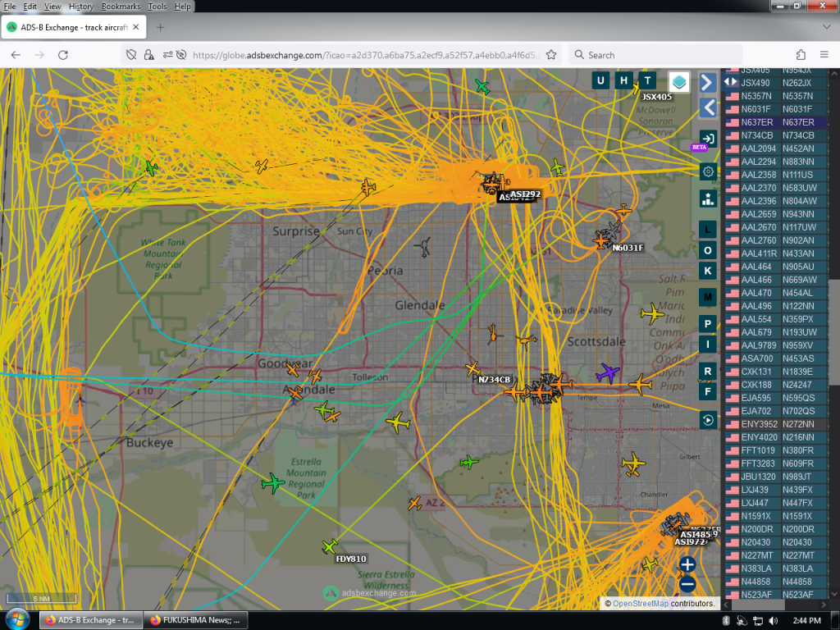Select the AAL2094 row in list

(x=776, y=148)
